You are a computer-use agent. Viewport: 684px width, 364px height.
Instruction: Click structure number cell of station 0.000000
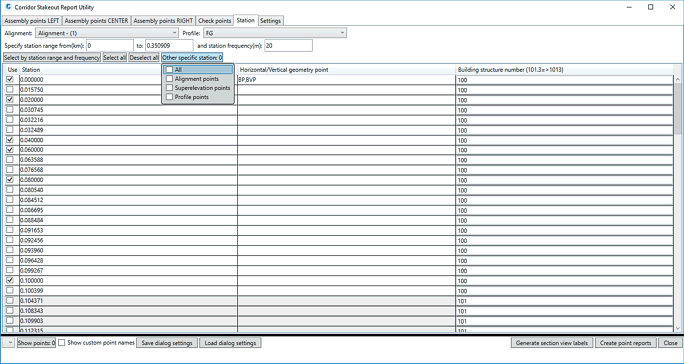(564, 80)
